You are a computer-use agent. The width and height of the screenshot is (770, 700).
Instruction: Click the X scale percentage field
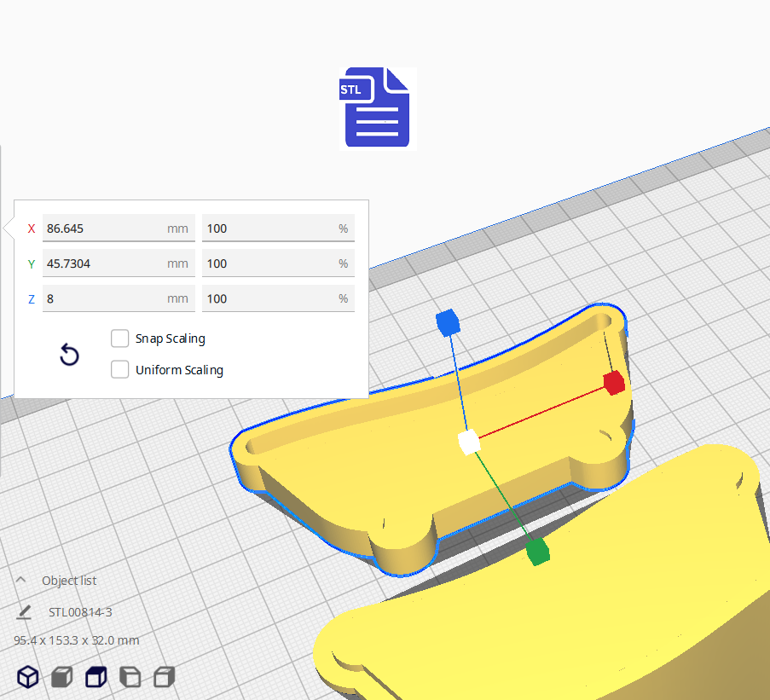[269, 229]
